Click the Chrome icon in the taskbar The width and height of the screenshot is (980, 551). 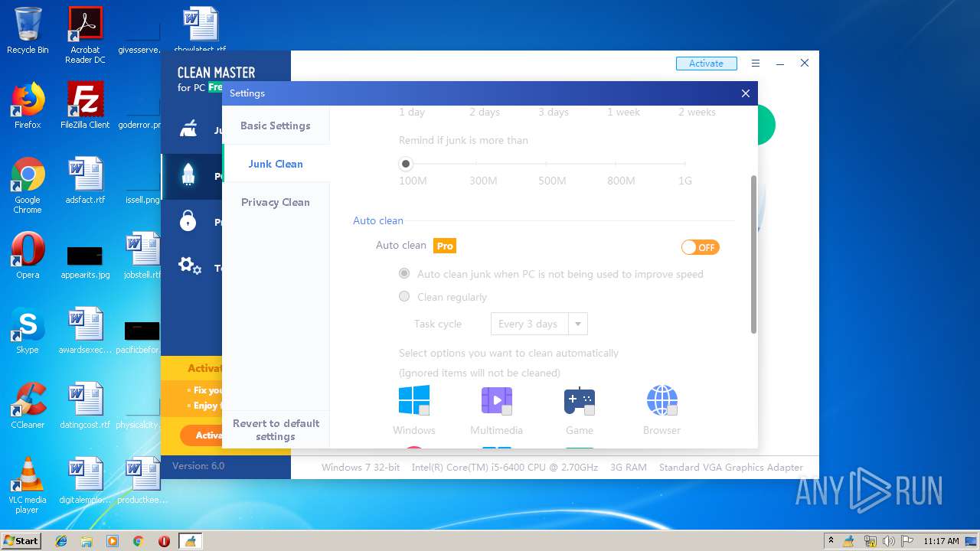[138, 541]
